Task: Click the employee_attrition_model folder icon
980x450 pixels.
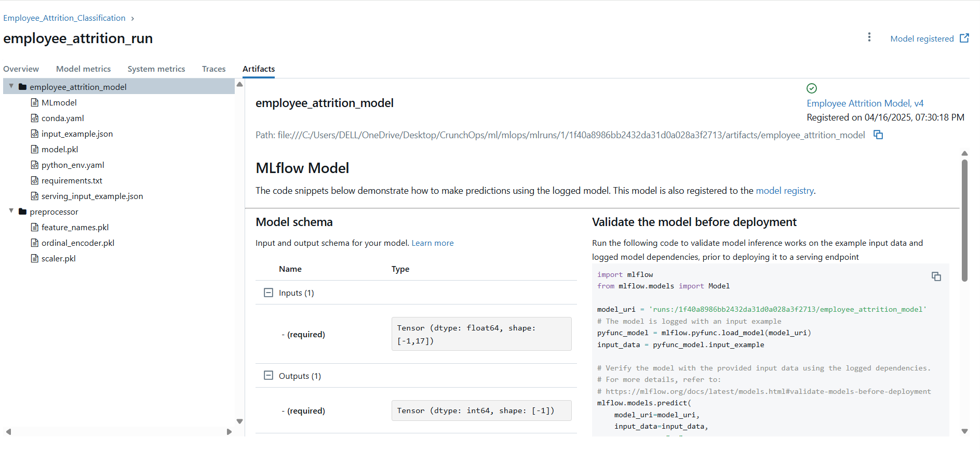Action: point(22,87)
